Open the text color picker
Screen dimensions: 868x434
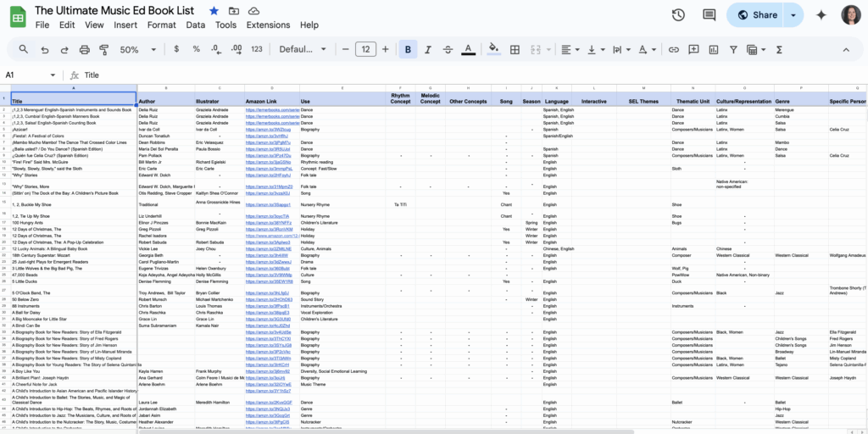pos(468,49)
